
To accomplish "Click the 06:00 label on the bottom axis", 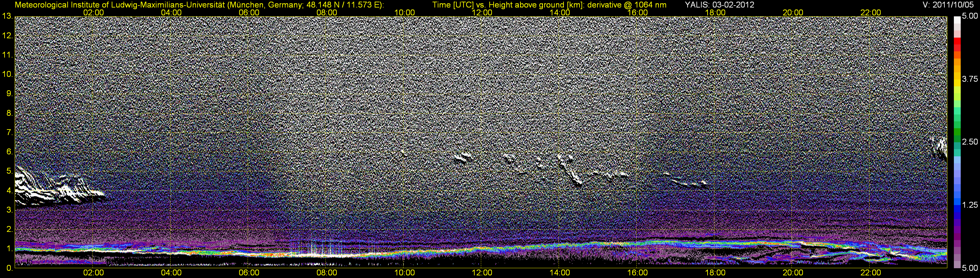I will [x=249, y=273].
